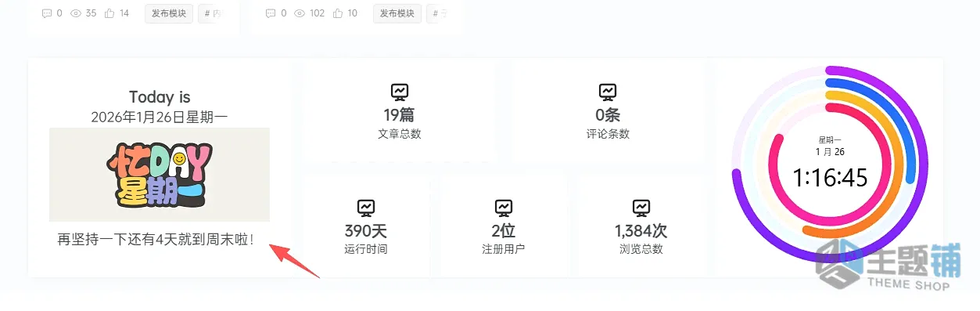Click the eye views icon showing 102
This screenshot has width=980, height=311.
[x=300, y=13]
